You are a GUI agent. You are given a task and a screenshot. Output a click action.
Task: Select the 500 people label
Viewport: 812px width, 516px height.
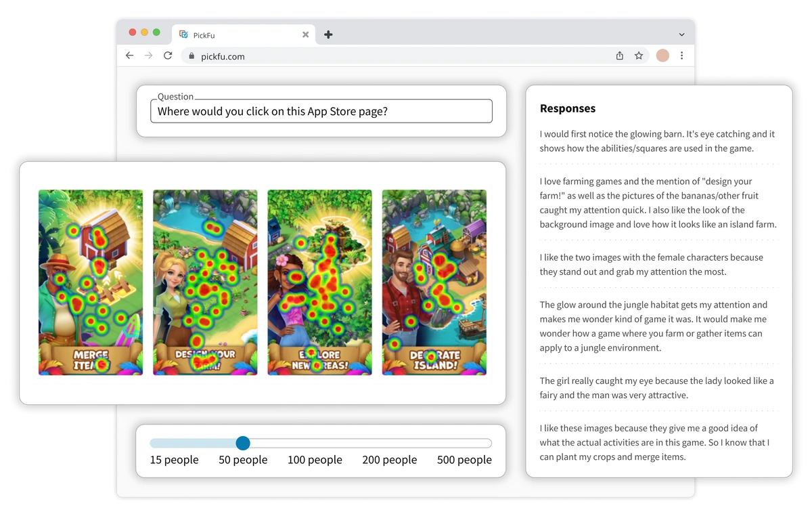tap(464, 459)
